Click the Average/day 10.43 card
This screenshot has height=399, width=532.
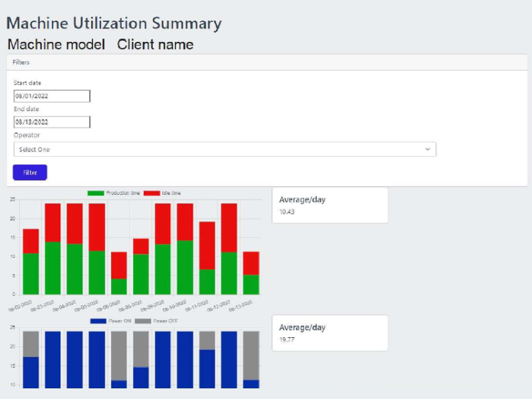point(329,205)
